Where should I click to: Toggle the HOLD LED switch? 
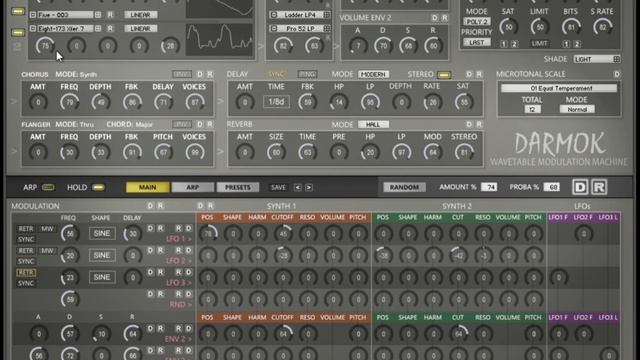tap(98, 187)
